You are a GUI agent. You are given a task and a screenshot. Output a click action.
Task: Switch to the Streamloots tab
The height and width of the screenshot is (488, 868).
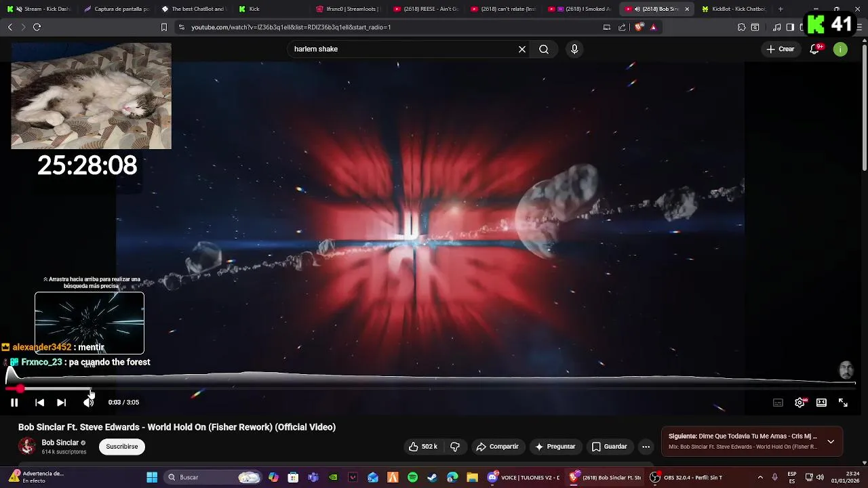pyautogui.click(x=348, y=9)
